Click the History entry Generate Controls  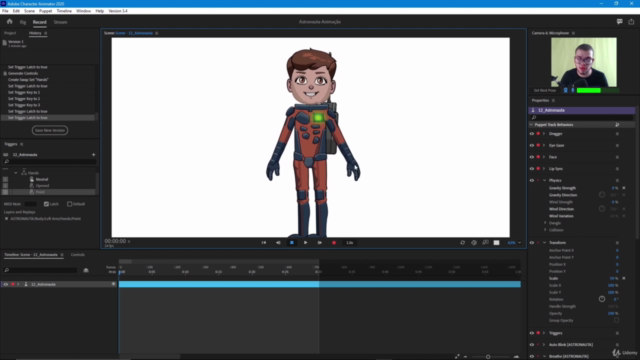click(23, 73)
